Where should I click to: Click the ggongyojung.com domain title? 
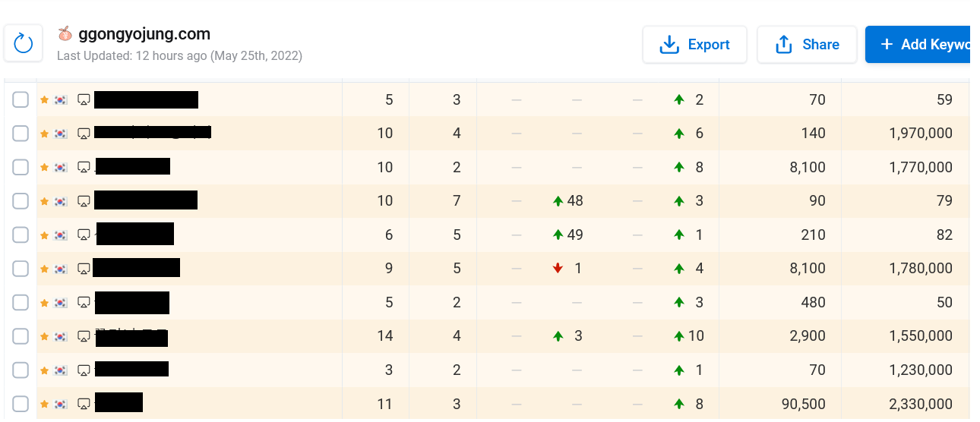144,34
